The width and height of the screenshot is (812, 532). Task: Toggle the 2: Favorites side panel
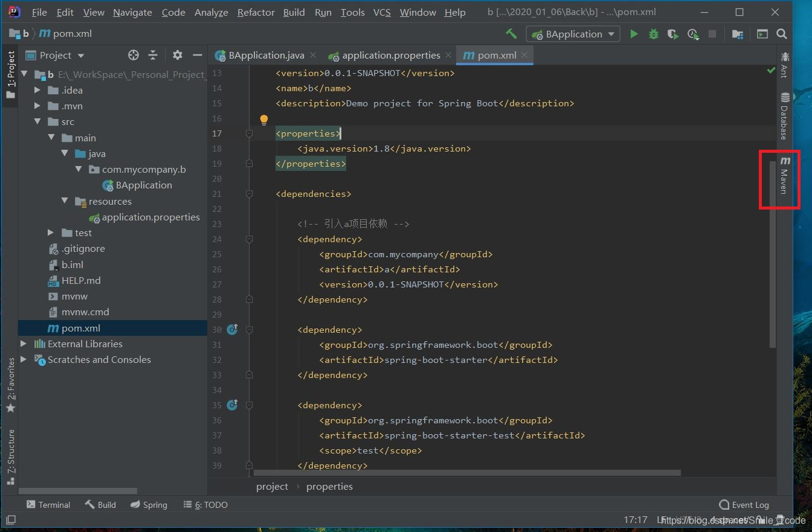[x=10, y=386]
